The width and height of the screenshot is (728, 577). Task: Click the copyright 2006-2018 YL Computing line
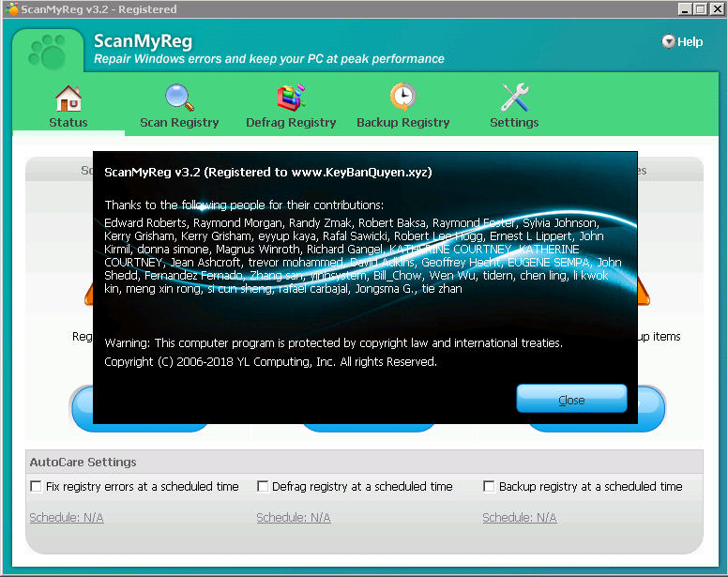(x=270, y=361)
